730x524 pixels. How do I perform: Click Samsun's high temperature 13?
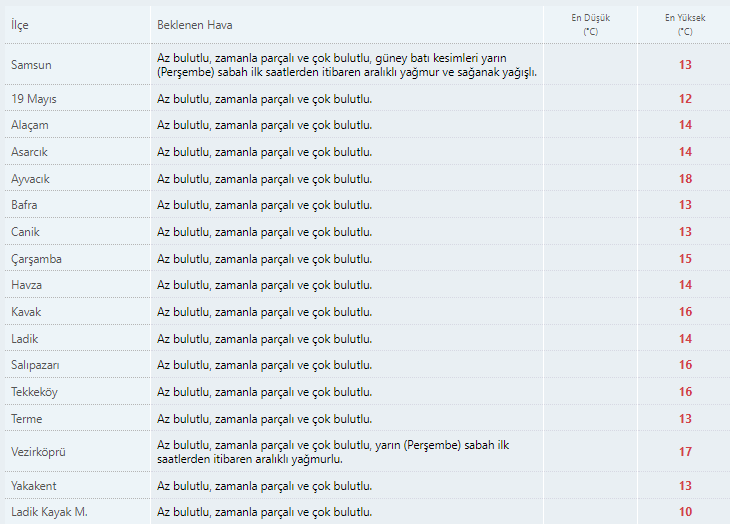coord(685,65)
